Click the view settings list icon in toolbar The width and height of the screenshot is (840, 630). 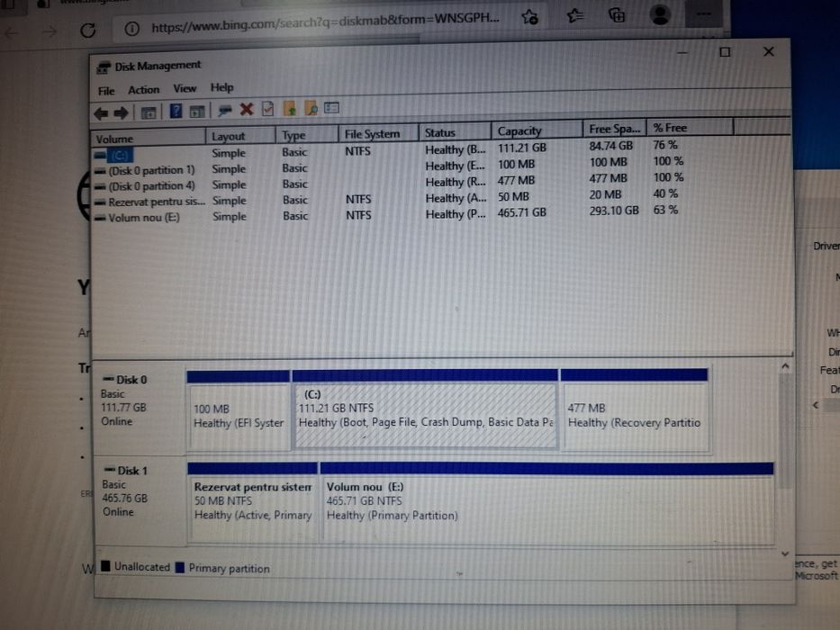coord(331,108)
